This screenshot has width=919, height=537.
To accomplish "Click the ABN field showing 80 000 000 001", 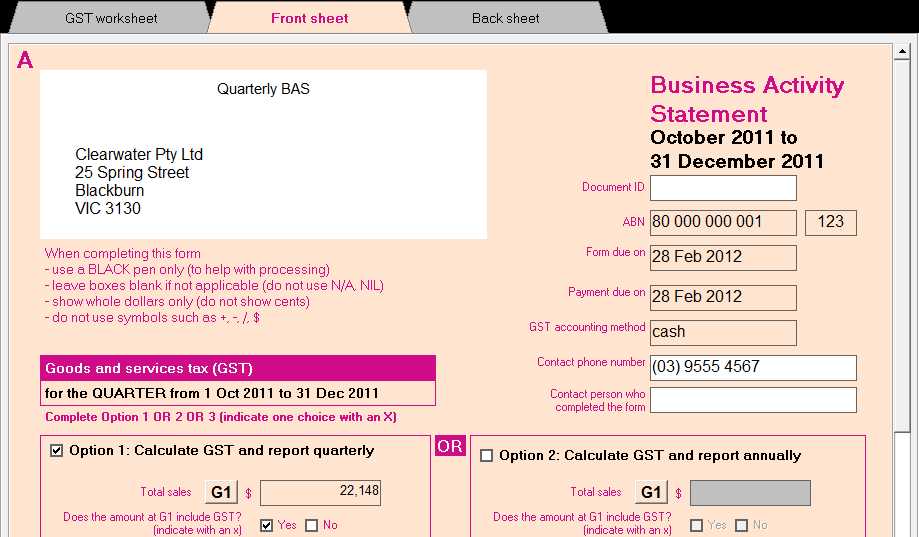I will [x=723, y=223].
